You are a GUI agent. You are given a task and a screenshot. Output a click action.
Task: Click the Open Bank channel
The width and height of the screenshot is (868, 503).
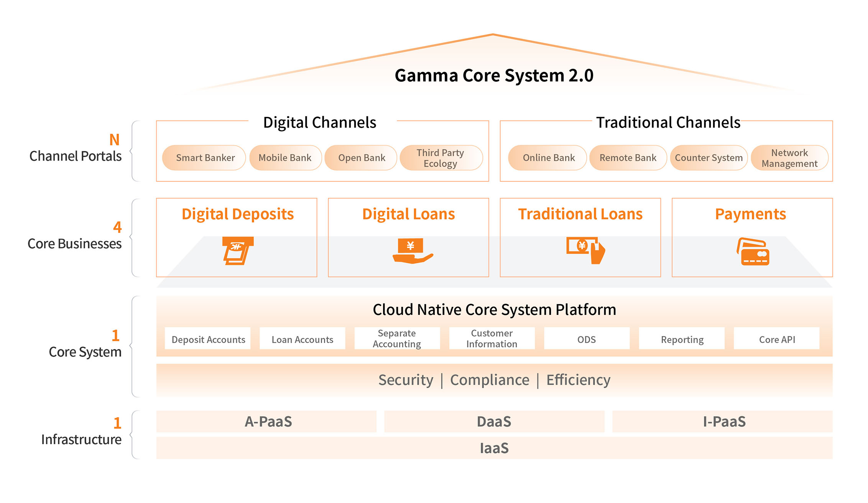(361, 158)
